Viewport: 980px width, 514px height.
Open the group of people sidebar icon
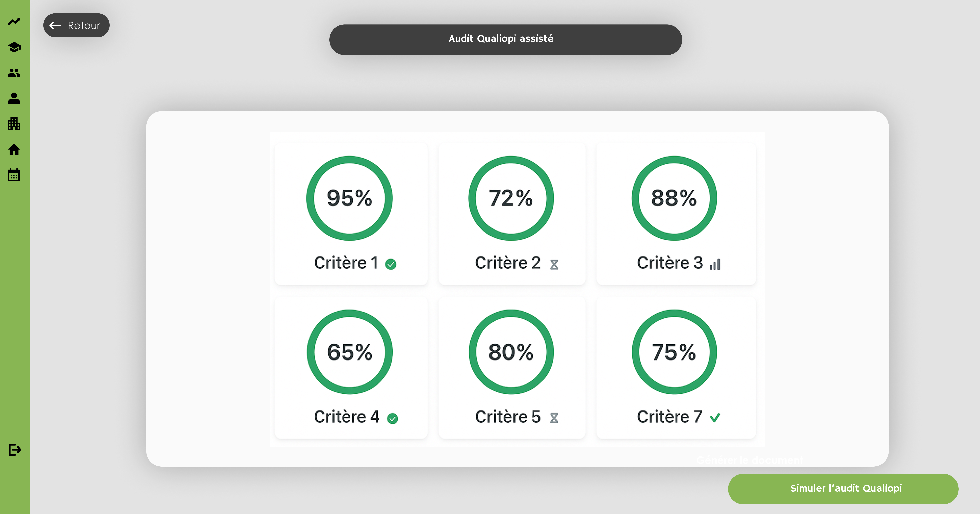14,73
